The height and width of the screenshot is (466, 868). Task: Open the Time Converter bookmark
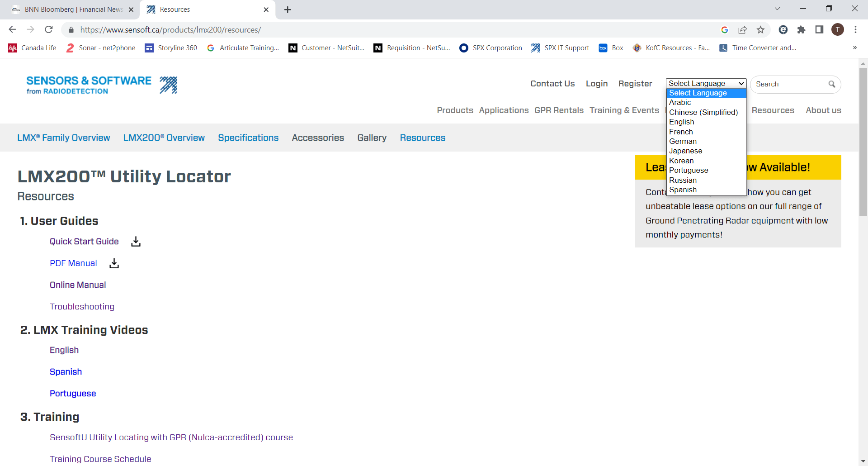tap(757, 48)
